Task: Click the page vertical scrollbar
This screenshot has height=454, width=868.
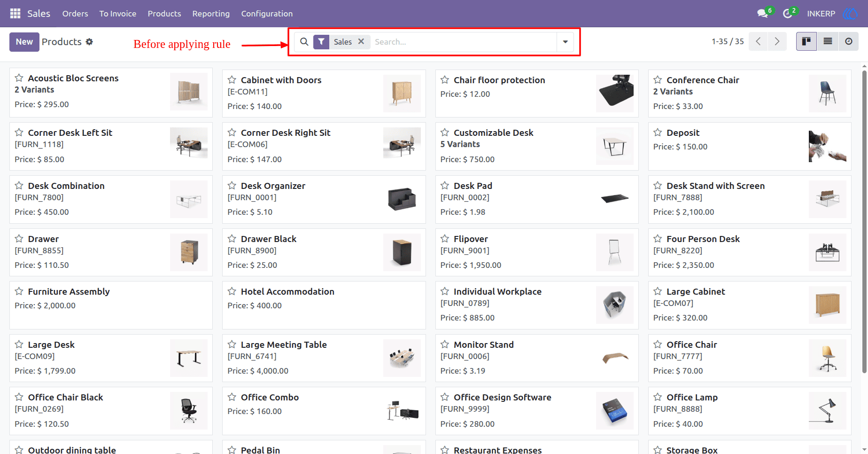Action: [x=864, y=221]
